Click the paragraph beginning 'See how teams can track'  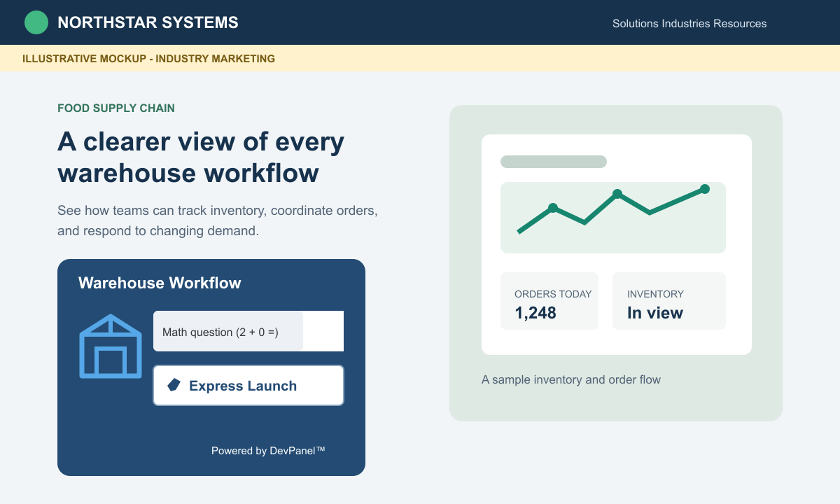pos(218,220)
